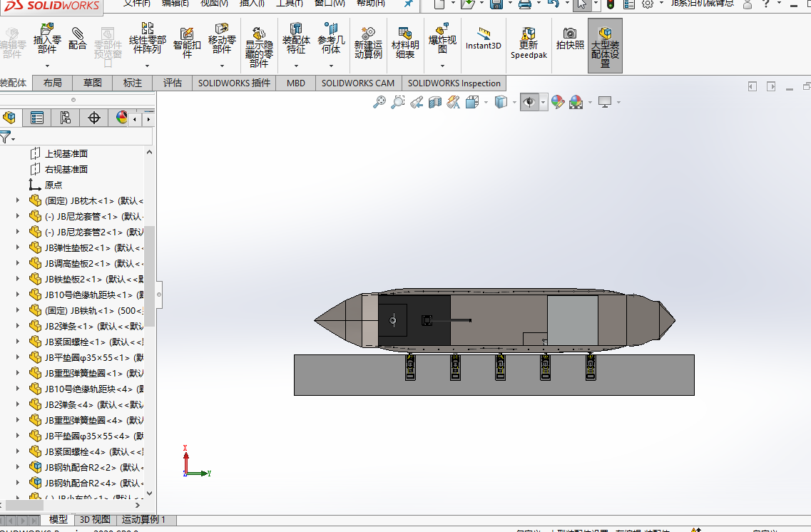Click Apply Scene icon
This screenshot has height=532, width=811.
[x=576, y=102]
